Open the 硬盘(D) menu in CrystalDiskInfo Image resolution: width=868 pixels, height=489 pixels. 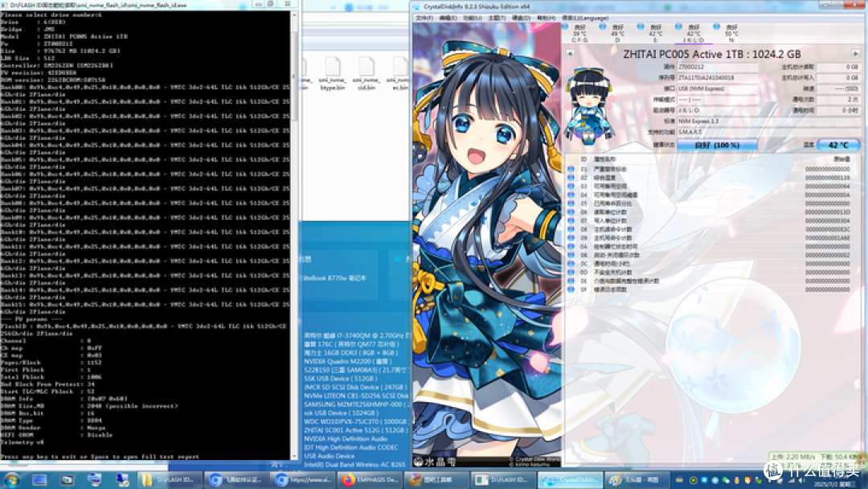[521, 18]
